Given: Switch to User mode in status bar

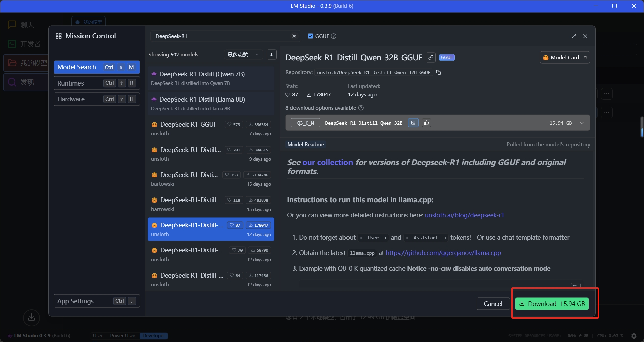Looking at the screenshot, I should (98, 336).
